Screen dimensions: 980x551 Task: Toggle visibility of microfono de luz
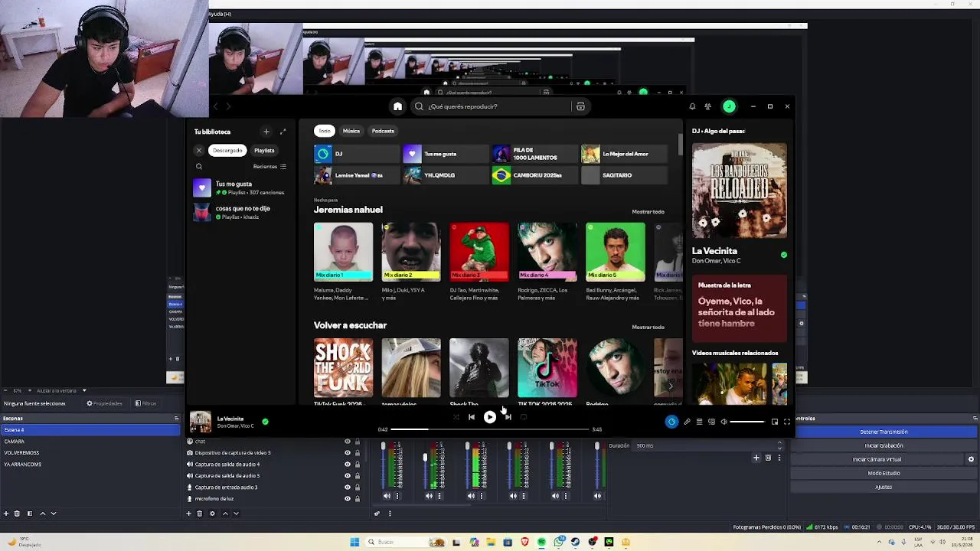tap(347, 499)
